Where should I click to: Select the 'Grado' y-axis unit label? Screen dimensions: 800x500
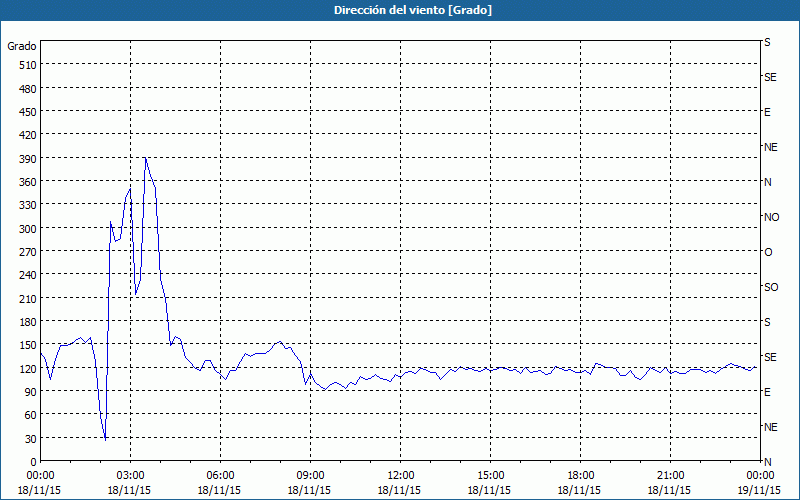pyautogui.click(x=22, y=46)
